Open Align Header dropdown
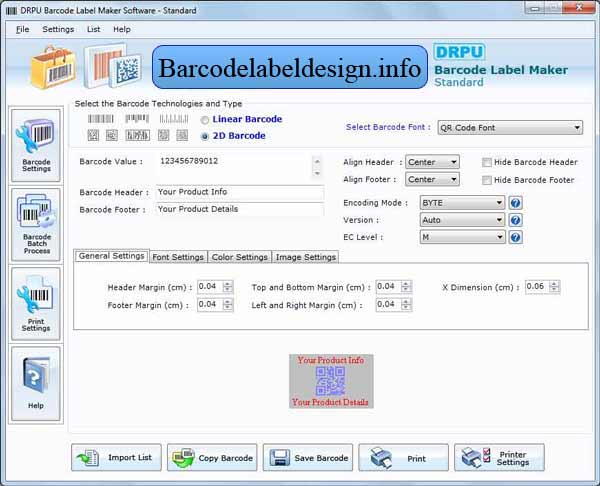 click(432, 162)
